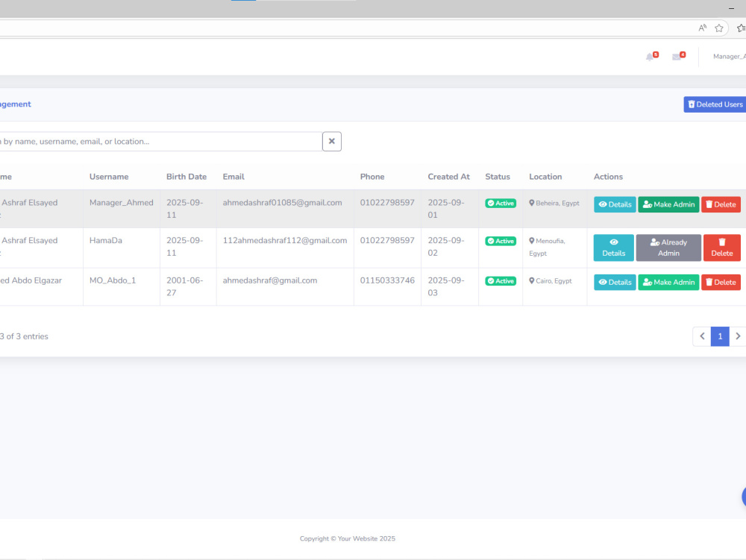Viewport: 746px width, 560px height.
Task: Click the Beheira, Egypt location
Action: [554, 203]
